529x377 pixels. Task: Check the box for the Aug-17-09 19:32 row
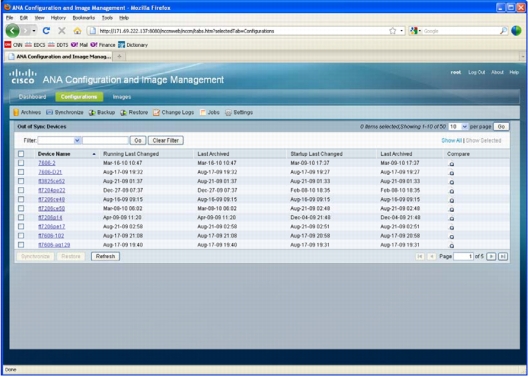point(21,172)
